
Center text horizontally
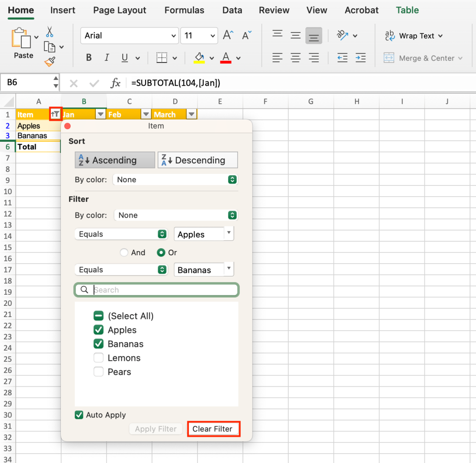(295, 57)
